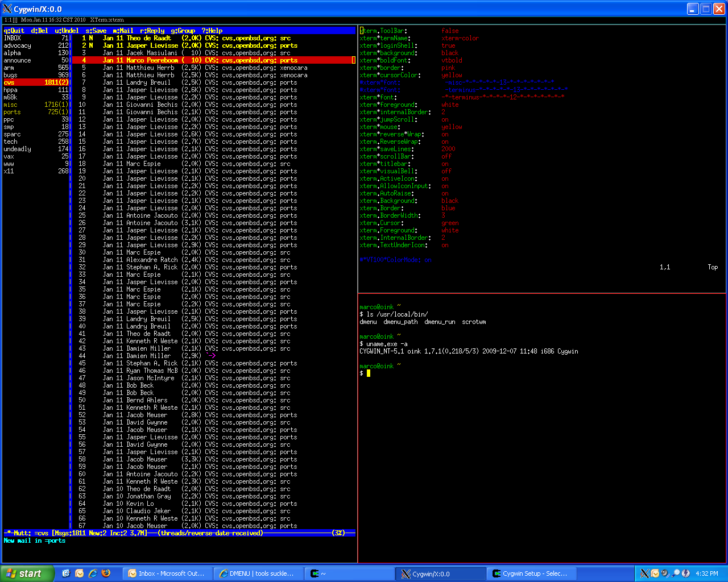The image size is (728, 582).
Task: Select the highlighted cvs mailbox in sidebar
Action: (x=36, y=82)
